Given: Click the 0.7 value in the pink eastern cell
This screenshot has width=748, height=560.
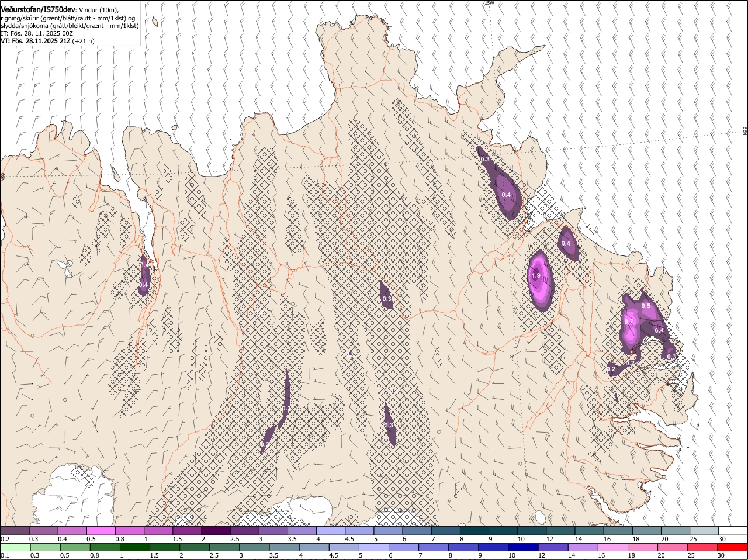Looking at the screenshot, I should click(x=629, y=322).
